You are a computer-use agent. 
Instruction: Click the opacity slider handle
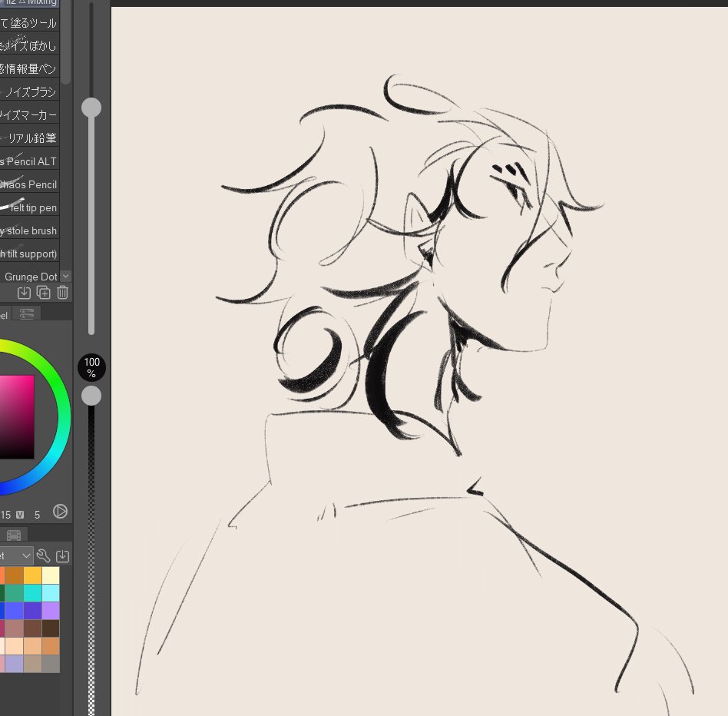(91, 396)
